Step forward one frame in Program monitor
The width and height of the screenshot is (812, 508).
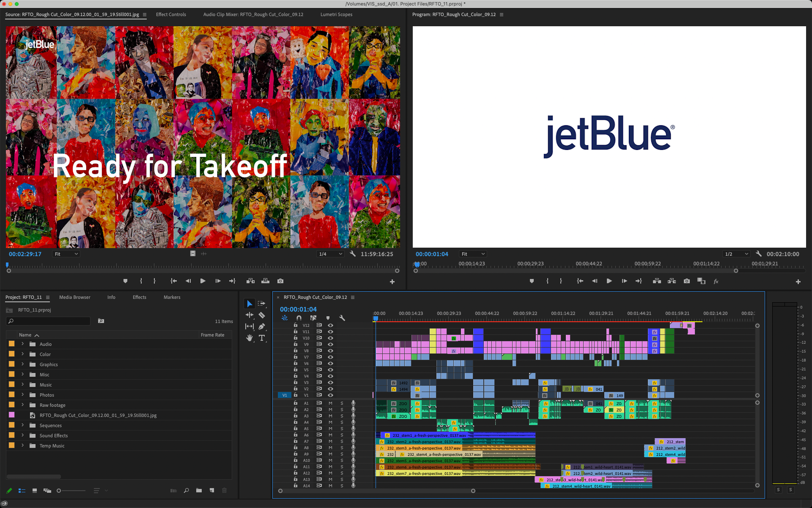point(624,281)
